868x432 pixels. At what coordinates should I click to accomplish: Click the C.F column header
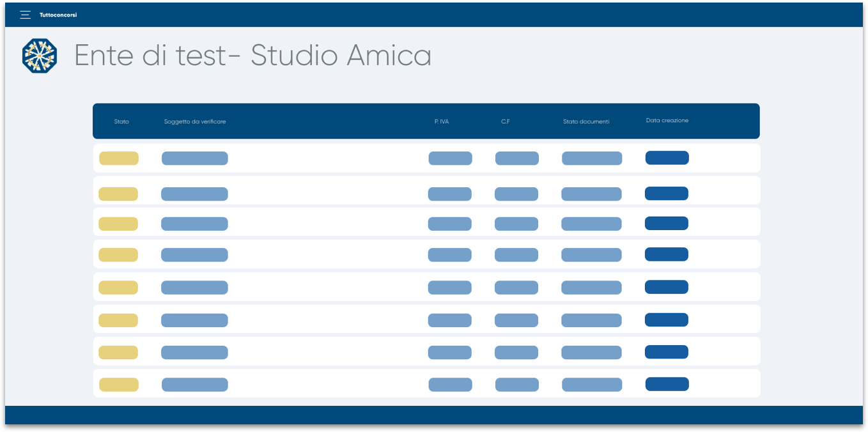[506, 121]
